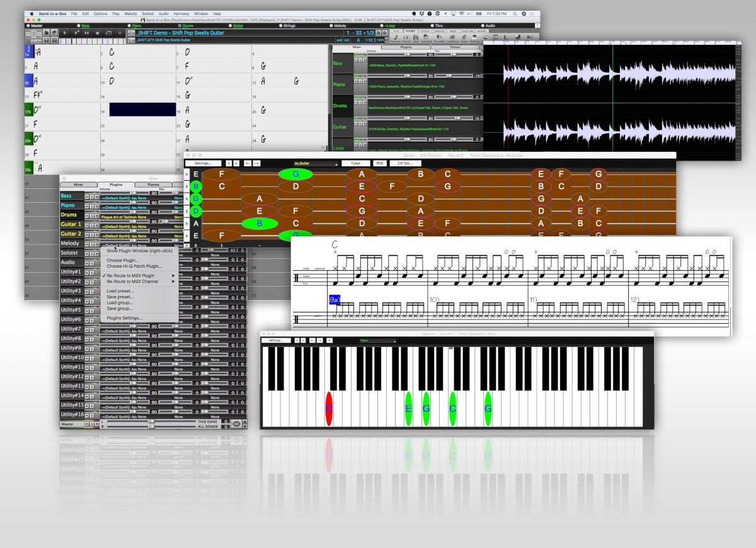
Task: Open the Ac.Guitar dropdown in Guitar window
Action: (x=316, y=164)
